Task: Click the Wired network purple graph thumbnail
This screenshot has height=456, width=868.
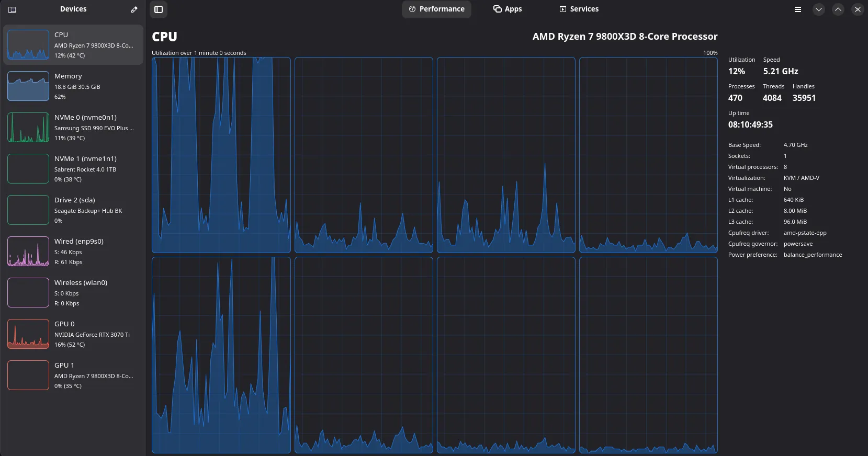Action: pyautogui.click(x=28, y=252)
